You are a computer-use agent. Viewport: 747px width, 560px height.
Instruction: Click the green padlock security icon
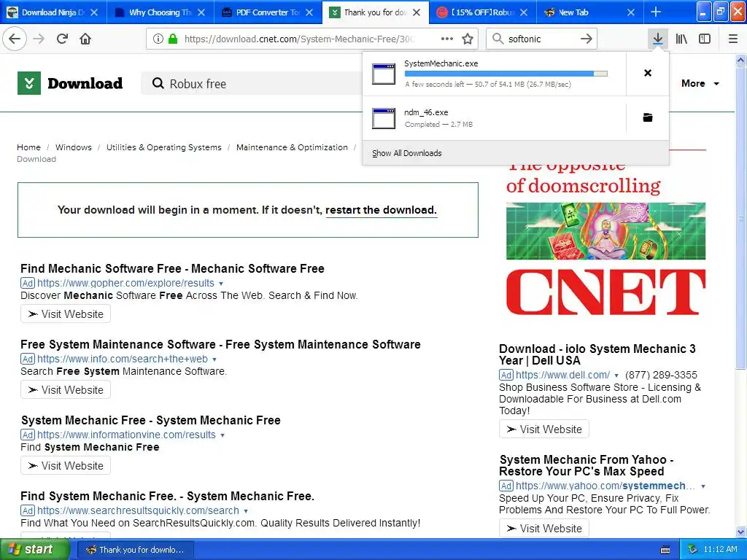(172, 39)
